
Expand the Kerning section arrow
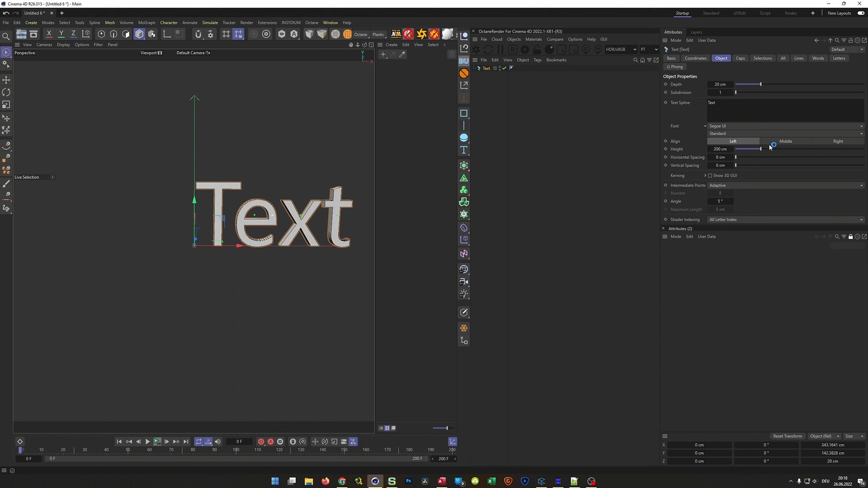(x=705, y=176)
